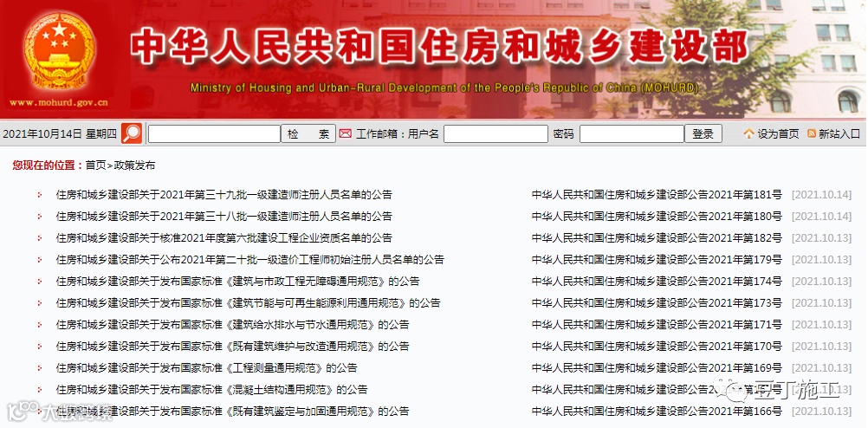Click the date [2021.10.13] on the 第170号 row
This screenshot has height=428, width=868.
click(x=821, y=346)
